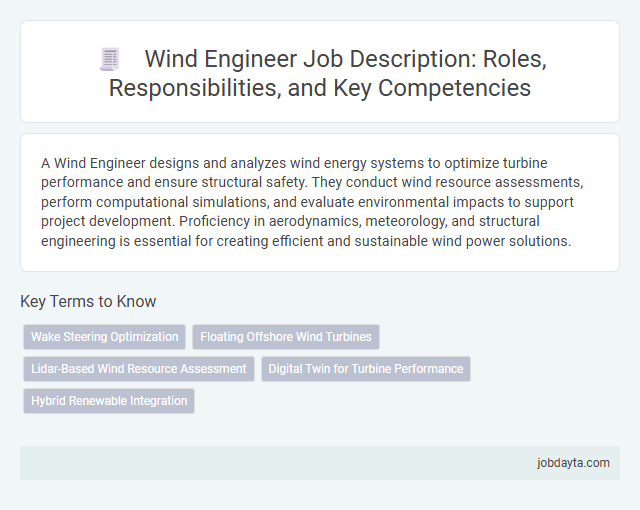Click the document icon beside the title
640x510 pixels.
pyautogui.click(x=109, y=59)
